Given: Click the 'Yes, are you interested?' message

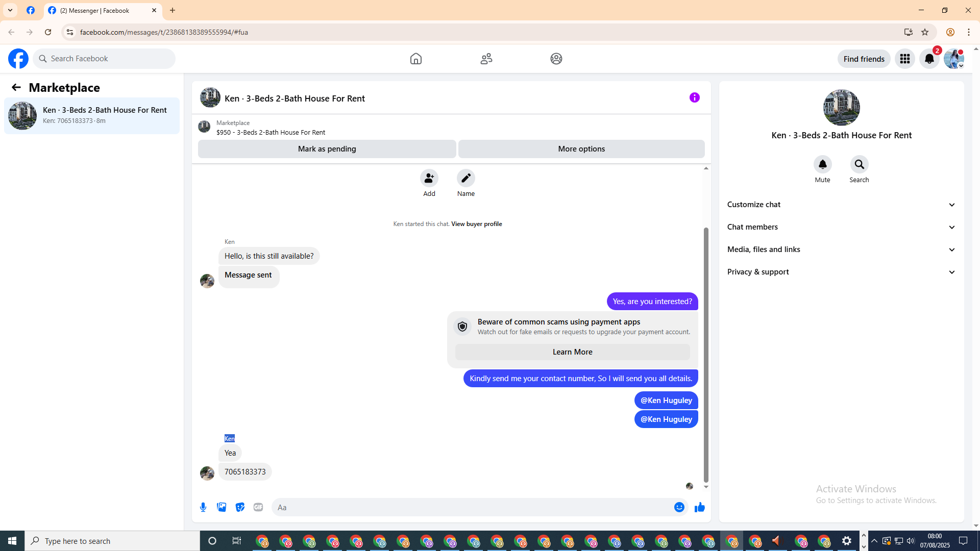Looking at the screenshot, I should [x=652, y=301].
